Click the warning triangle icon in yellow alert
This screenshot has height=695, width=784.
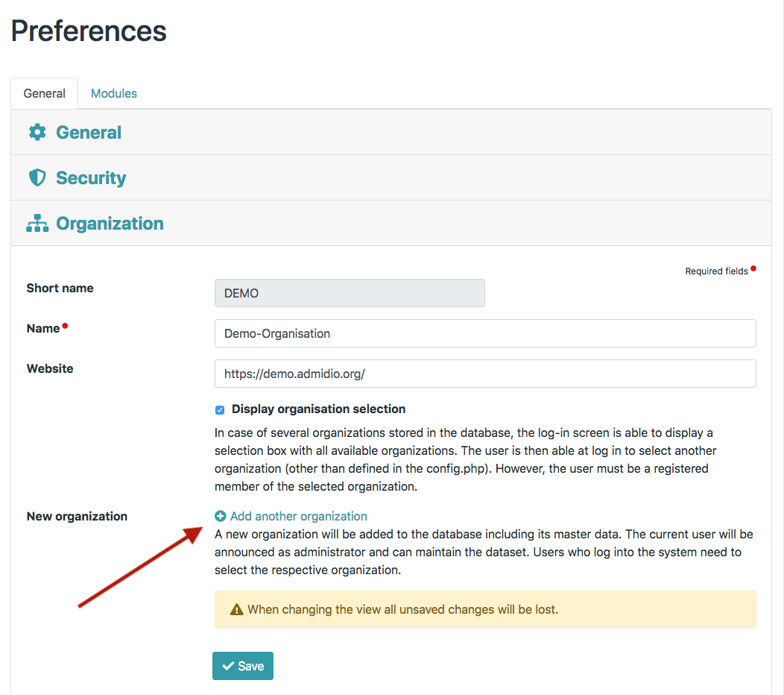[237, 609]
